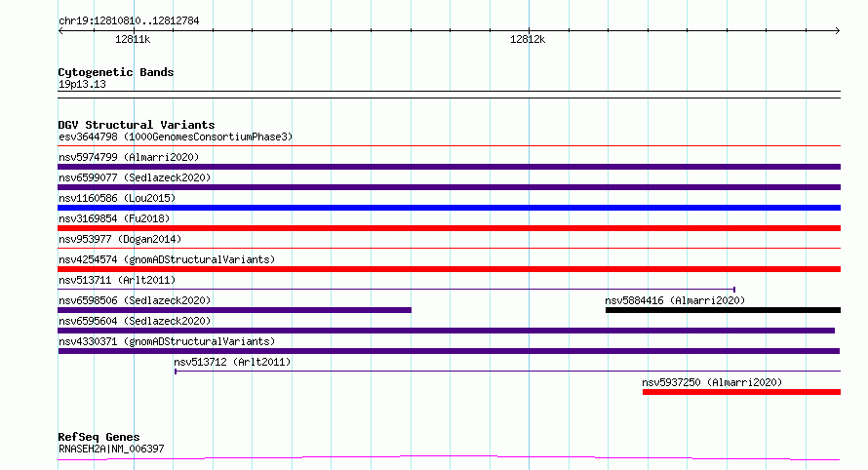Select the 19p13.13 band label
The height and width of the screenshot is (470, 868).
82,84
